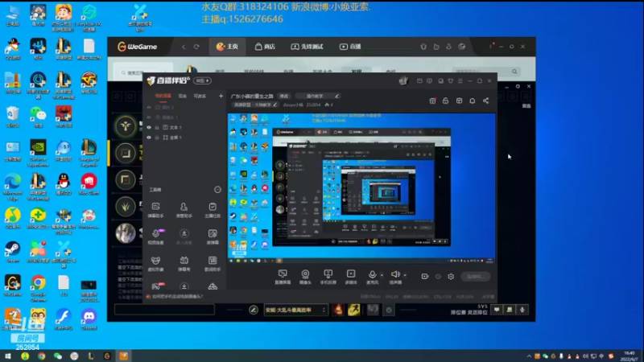The width and height of the screenshot is (644, 362).
Task: Collapse the toolbox with its circle button
Action: click(217, 190)
